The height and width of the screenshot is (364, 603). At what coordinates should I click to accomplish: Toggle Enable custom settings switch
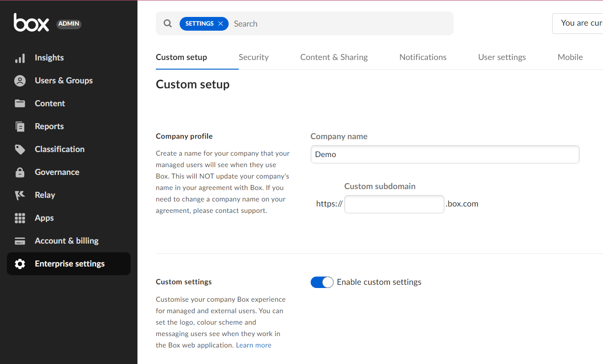[322, 283]
